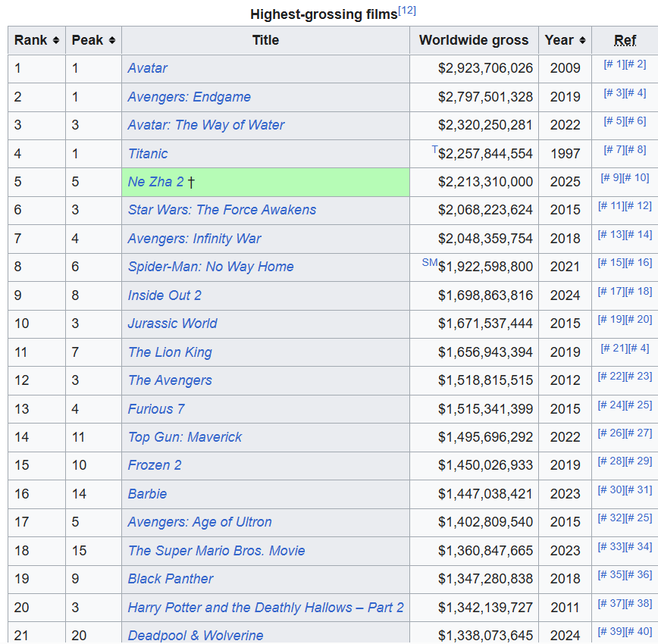Click citation [12] beside the table caption
Image resolution: width=658 pixels, height=644 pixels.
tap(407, 11)
